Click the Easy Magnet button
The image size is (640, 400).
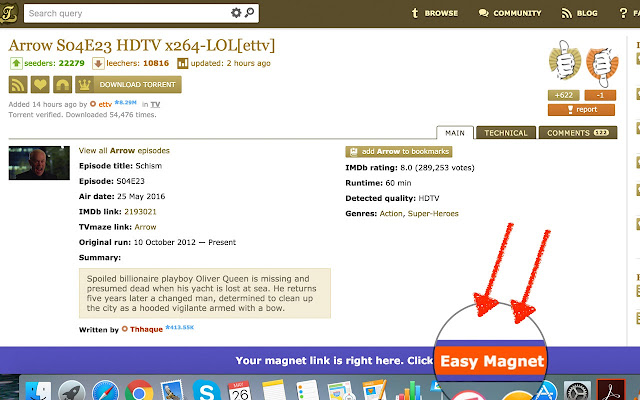[x=491, y=361]
